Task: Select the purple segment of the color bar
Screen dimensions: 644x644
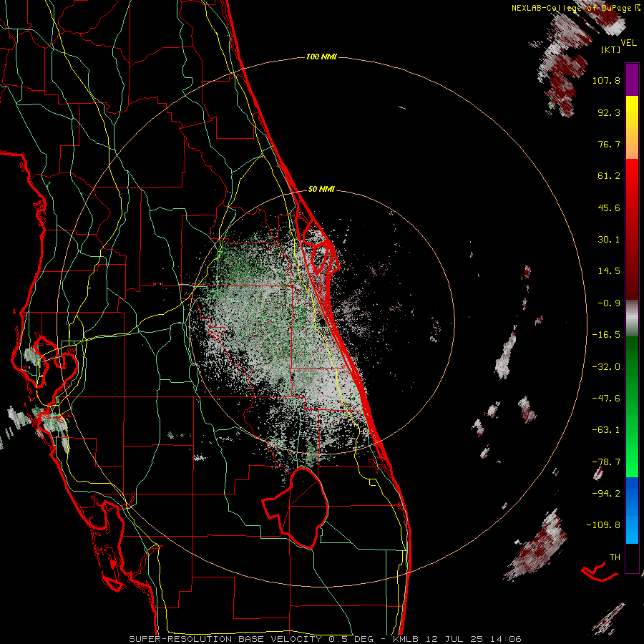Action: (632, 80)
